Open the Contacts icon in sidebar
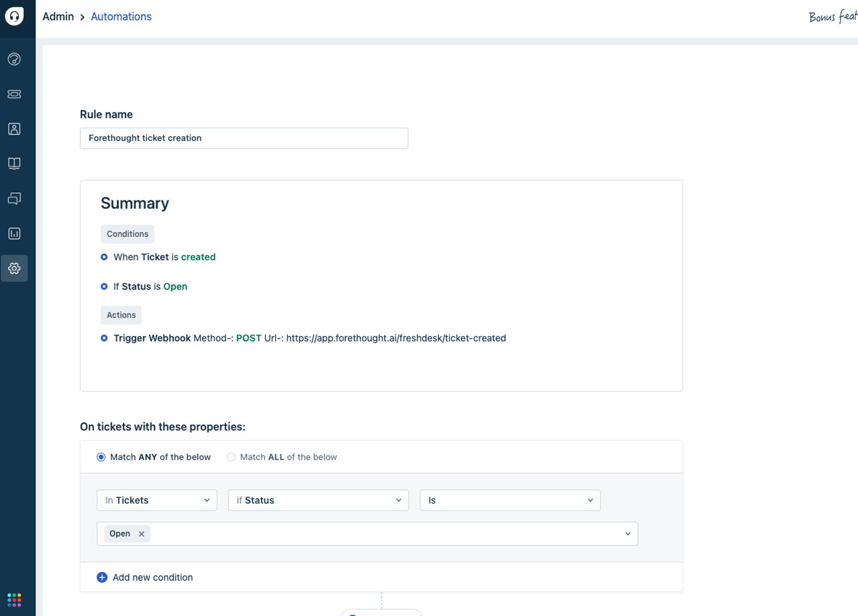The width and height of the screenshot is (858, 616). [x=14, y=129]
